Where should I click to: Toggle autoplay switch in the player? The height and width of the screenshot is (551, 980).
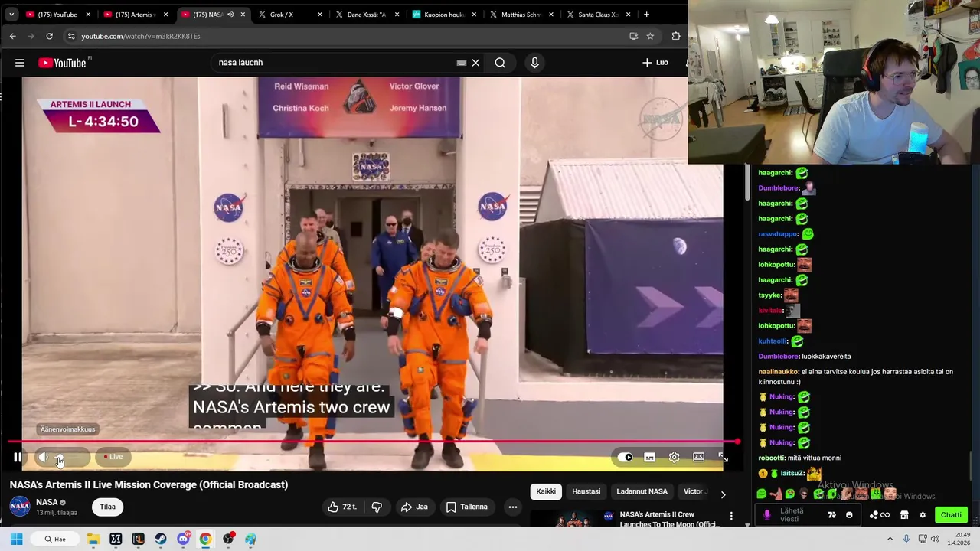click(626, 458)
